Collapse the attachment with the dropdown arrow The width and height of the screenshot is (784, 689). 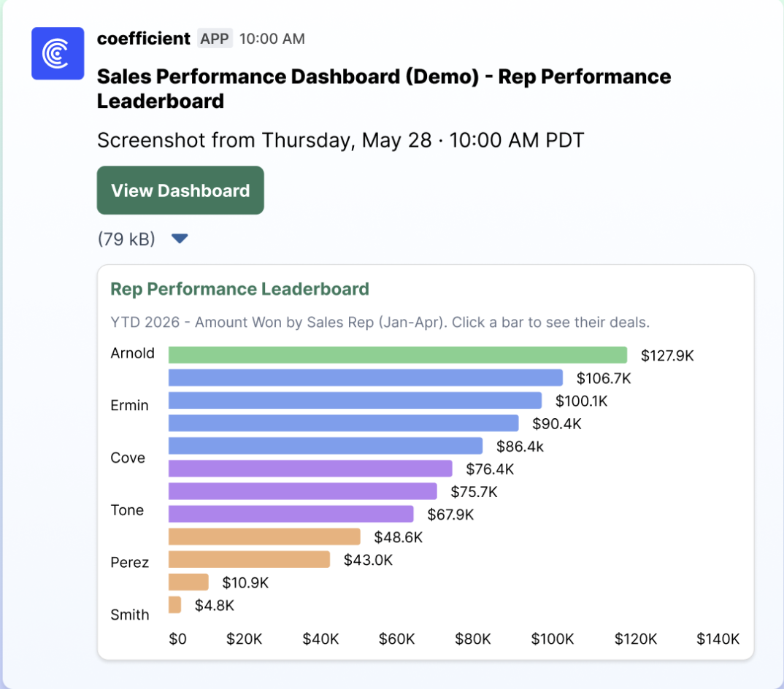tap(180, 239)
